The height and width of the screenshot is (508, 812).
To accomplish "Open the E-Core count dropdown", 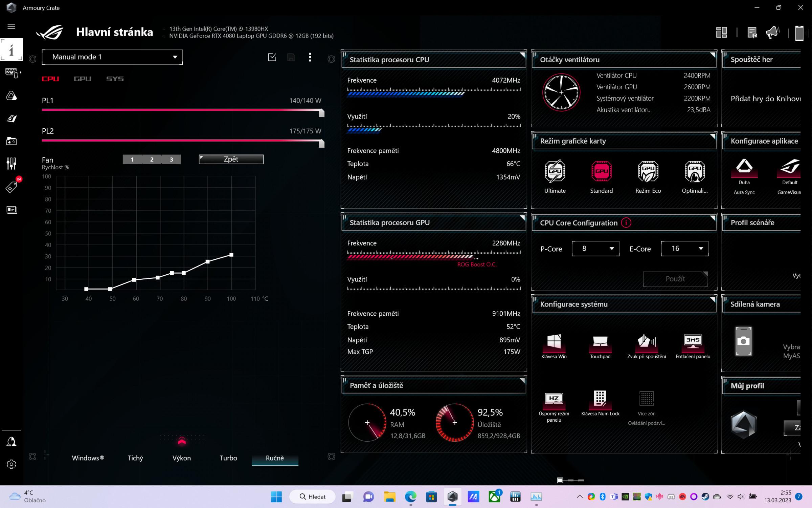I will click(684, 249).
